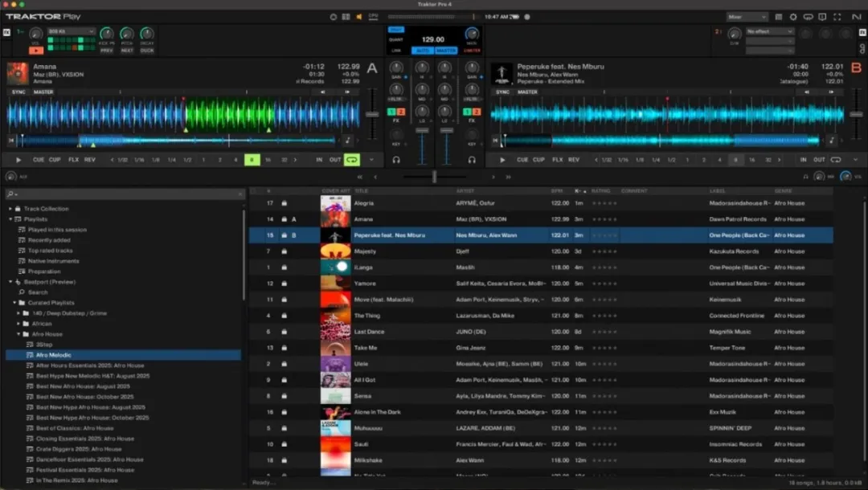Screen dimensions: 868x490
Task: Toggle the right FX unit panel icon
Action: [862, 33]
